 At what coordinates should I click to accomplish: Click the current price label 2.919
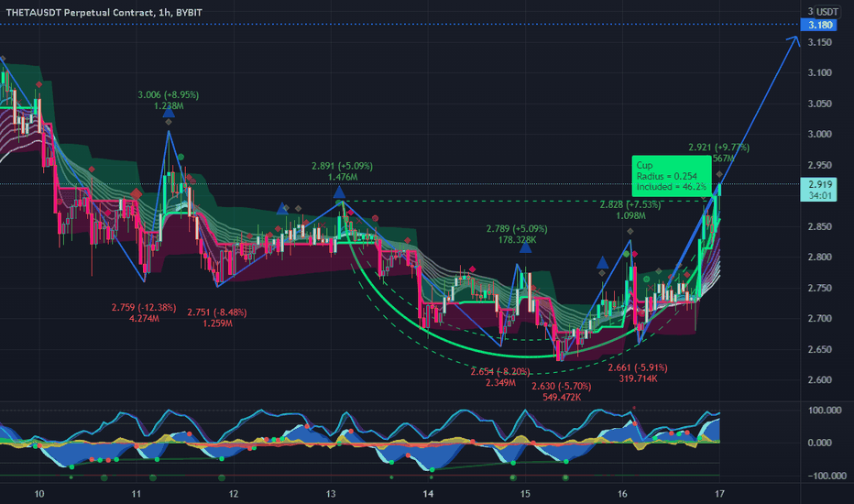[820, 185]
